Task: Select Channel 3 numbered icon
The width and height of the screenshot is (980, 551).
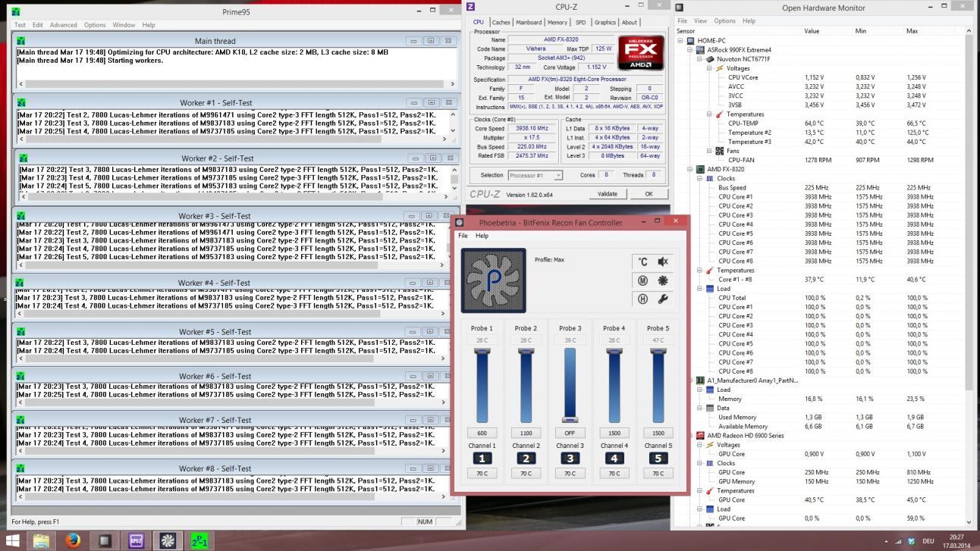Action: (570, 458)
